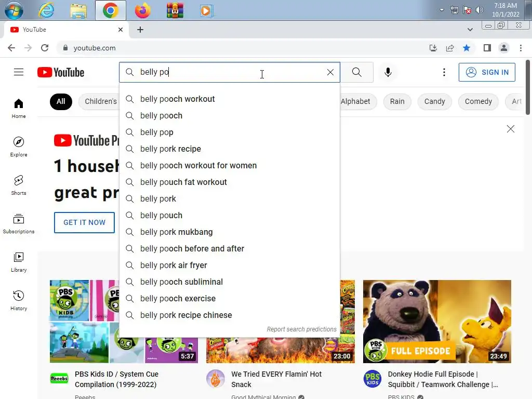532x399 pixels.
Task: Open Subscriptions in the sidebar
Action: coord(19,223)
